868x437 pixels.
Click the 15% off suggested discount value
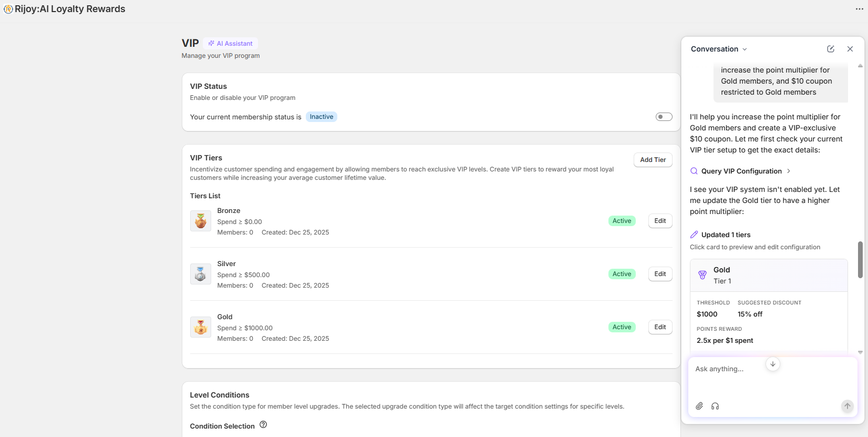coord(750,314)
